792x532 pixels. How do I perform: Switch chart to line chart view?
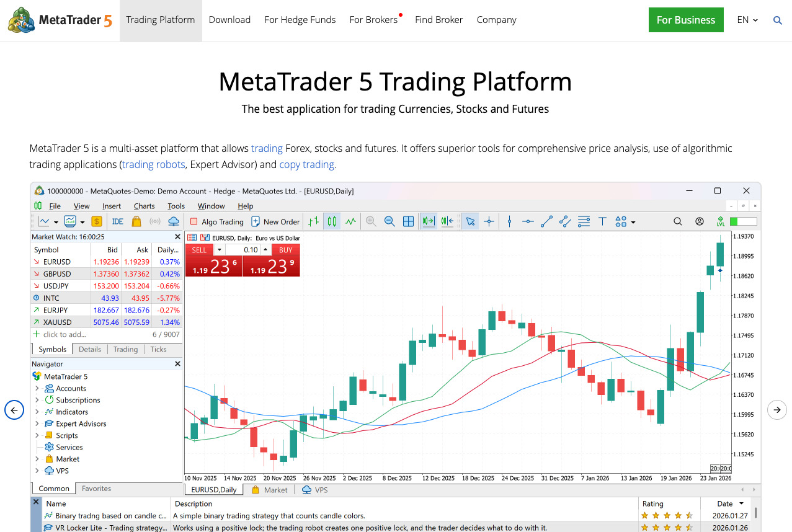351,221
